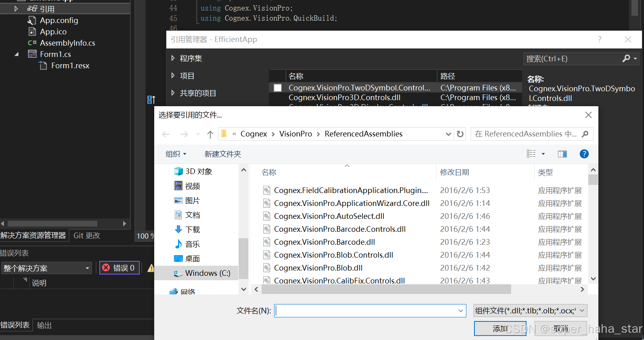
Task: Switch to 错误列表 tab
Action: coord(15,325)
